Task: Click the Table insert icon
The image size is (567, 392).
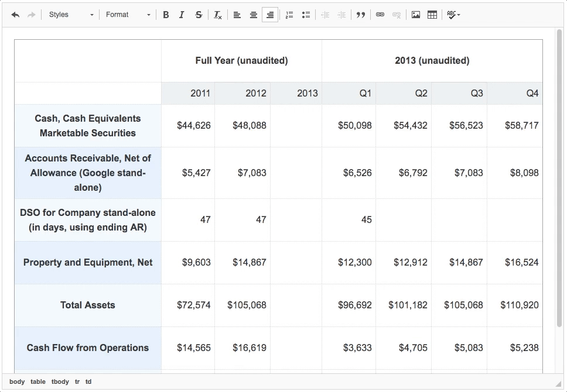Action: coord(432,15)
